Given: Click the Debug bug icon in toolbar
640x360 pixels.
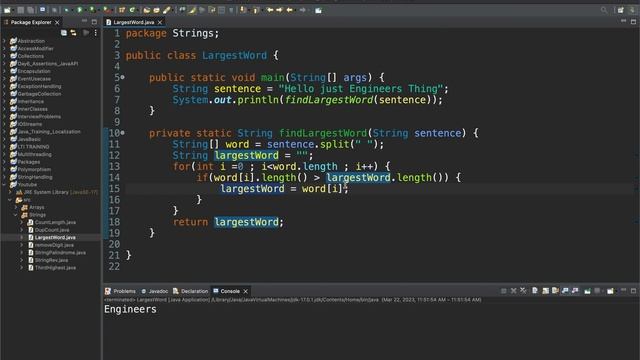Looking at the screenshot, I should click(x=66, y=10).
